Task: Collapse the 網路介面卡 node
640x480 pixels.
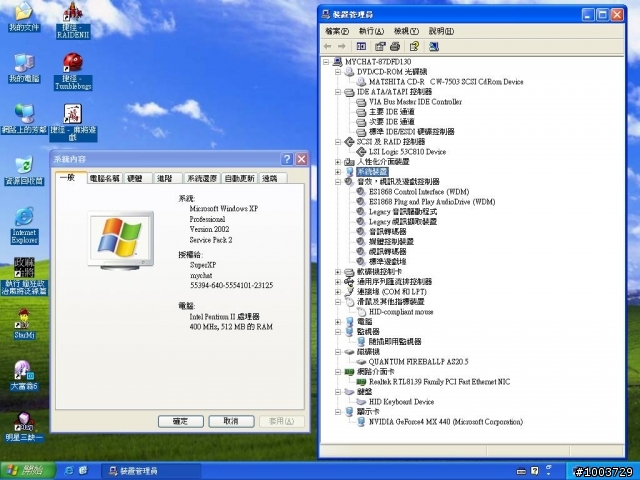Action: [x=338, y=372]
